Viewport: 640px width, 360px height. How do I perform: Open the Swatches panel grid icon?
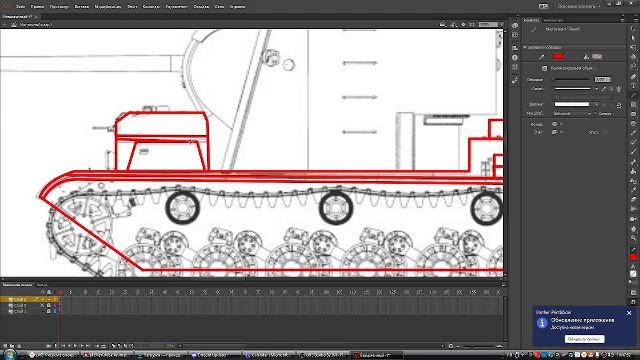coord(515,35)
